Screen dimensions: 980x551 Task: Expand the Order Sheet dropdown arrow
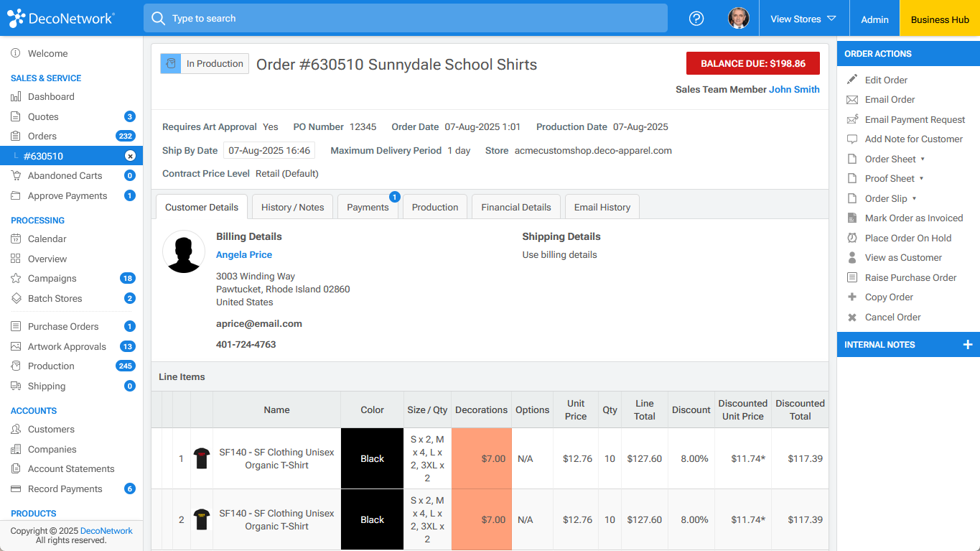[x=923, y=159]
